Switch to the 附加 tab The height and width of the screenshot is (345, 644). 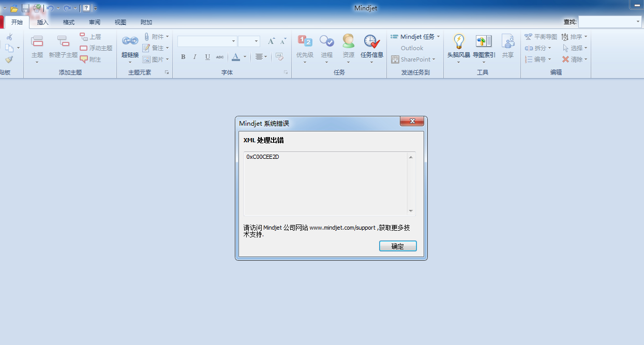point(146,22)
